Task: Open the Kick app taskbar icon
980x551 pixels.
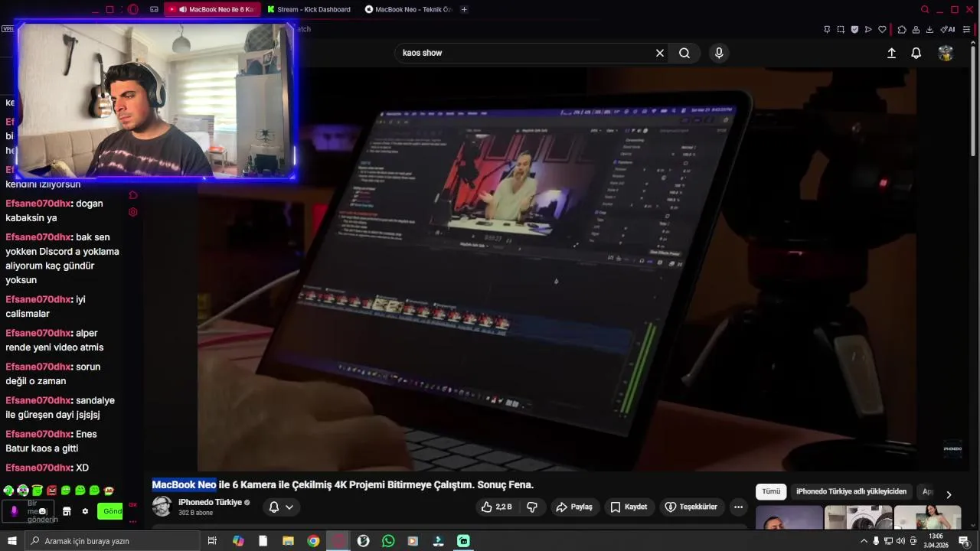Action: pos(463,541)
